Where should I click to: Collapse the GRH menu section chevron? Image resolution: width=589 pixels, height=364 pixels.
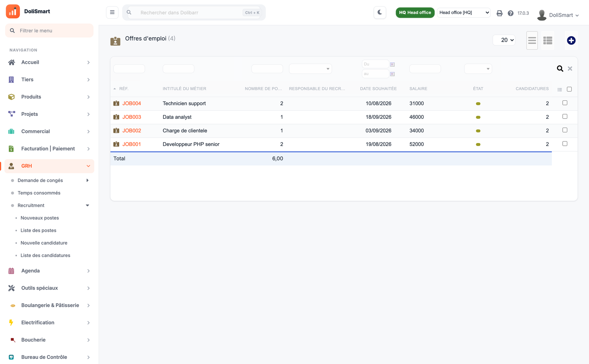click(x=88, y=166)
